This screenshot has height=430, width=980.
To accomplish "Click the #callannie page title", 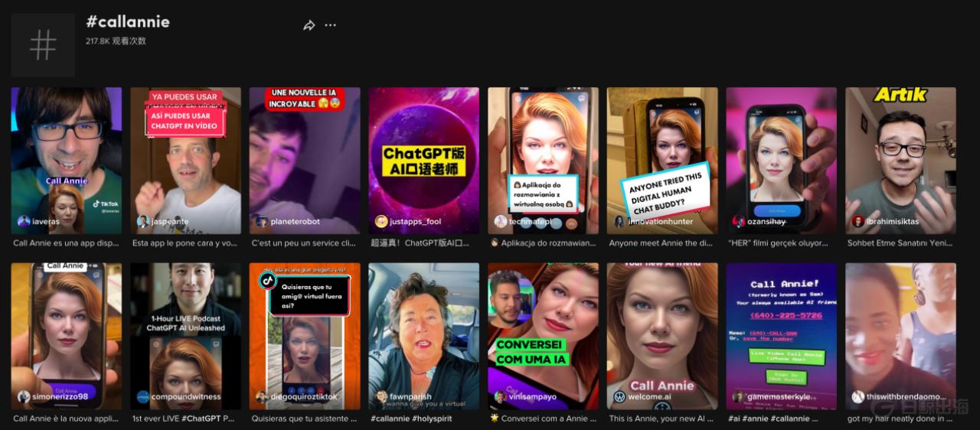I will 128,21.
